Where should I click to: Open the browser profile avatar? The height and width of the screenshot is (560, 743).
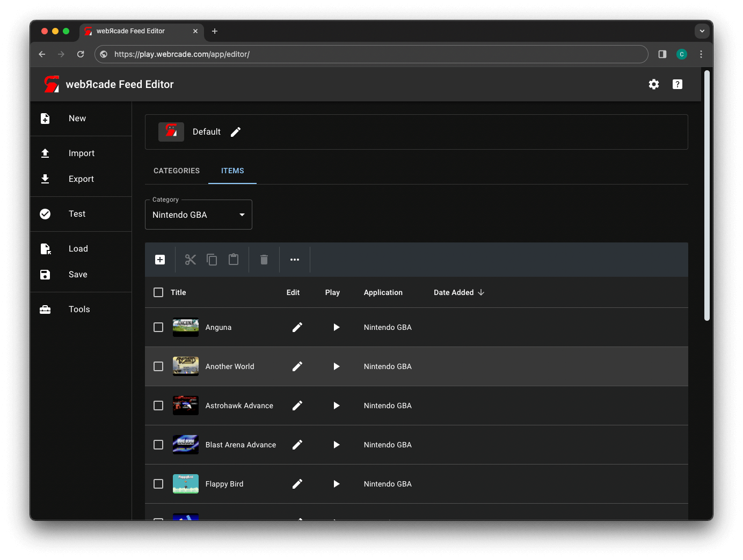(682, 54)
